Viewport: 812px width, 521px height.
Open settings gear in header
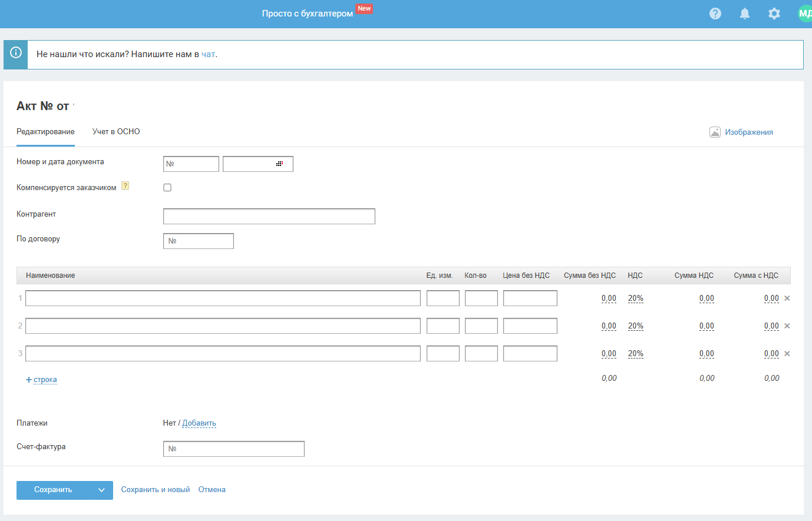(x=774, y=14)
